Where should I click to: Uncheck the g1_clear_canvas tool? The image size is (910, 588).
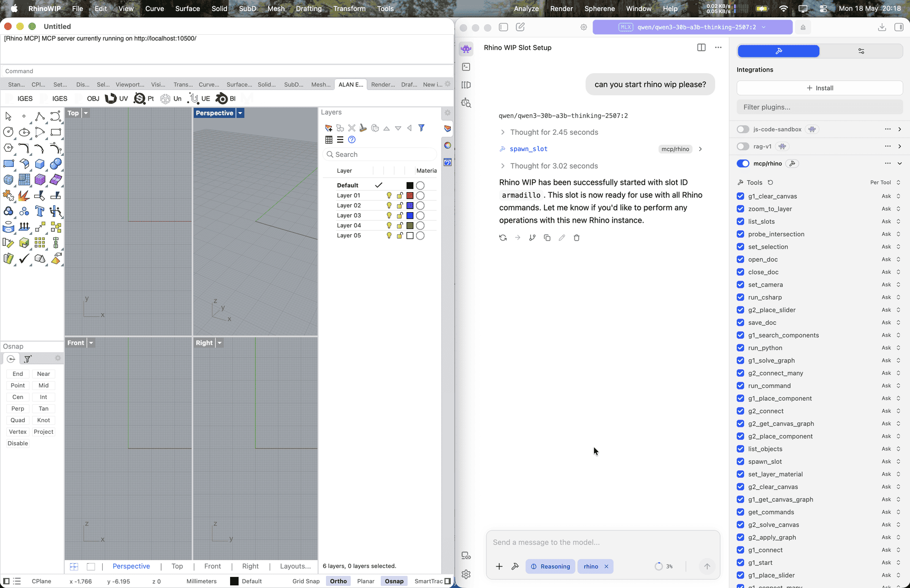[740, 196]
